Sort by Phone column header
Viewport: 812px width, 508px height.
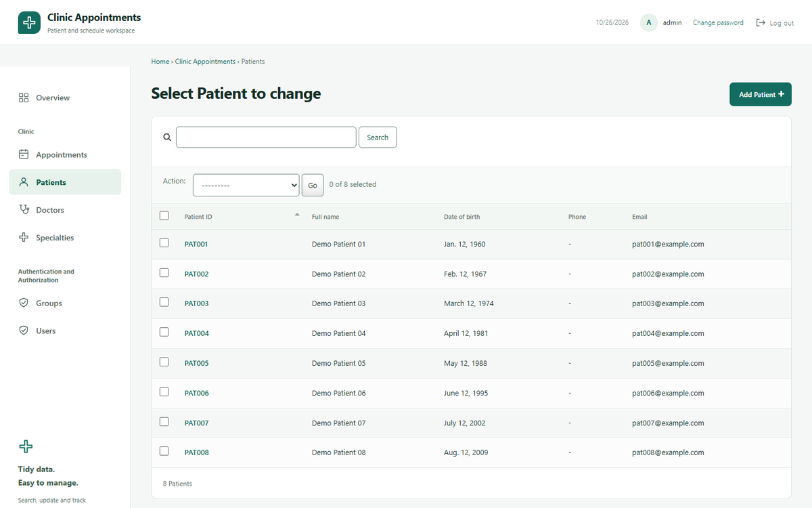click(x=577, y=217)
